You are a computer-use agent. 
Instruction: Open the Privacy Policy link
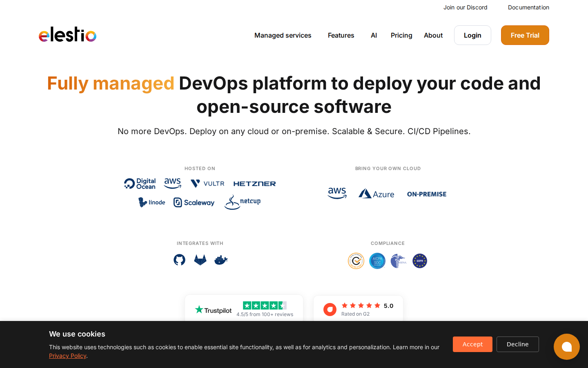click(x=67, y=356)
